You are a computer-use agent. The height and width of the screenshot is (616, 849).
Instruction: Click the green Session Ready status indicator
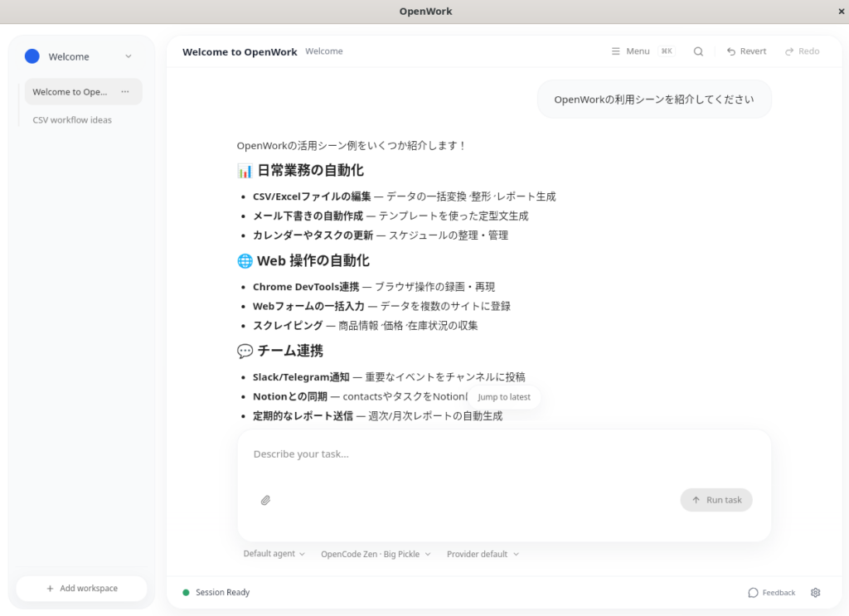pos(187,593)
